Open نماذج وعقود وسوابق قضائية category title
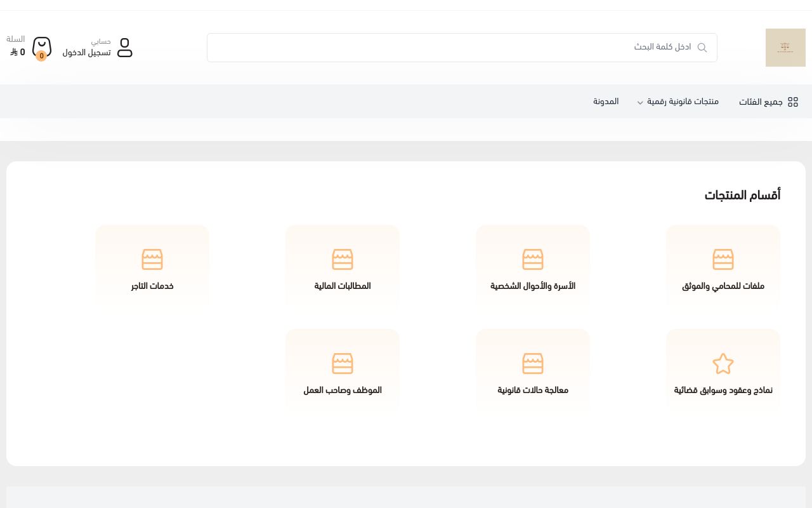 click(723, 391)
